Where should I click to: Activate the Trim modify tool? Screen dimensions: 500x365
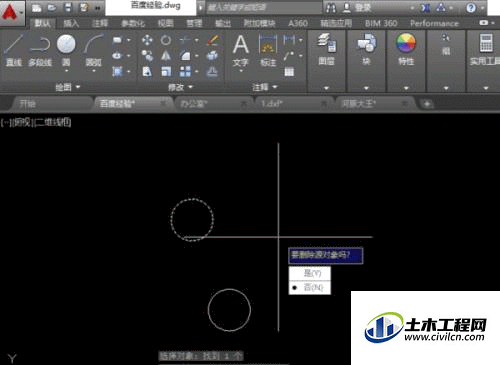tap(185, 40)
